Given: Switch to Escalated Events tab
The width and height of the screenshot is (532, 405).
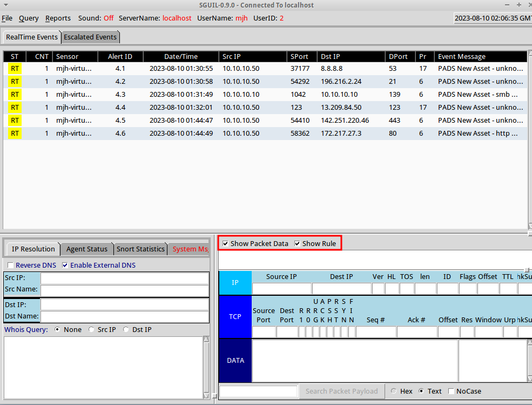Looking at the screenshot, I should [90, 37].
